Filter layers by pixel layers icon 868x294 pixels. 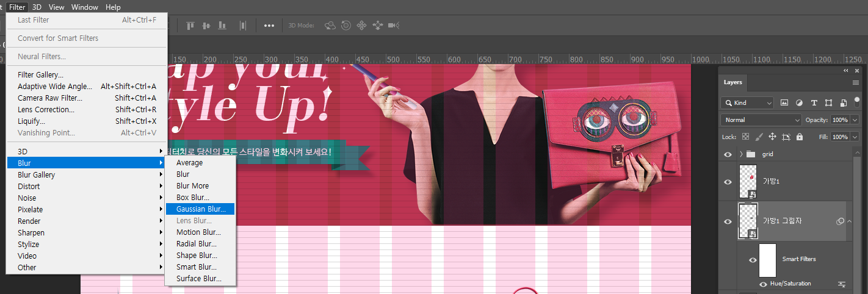point(784,102)
